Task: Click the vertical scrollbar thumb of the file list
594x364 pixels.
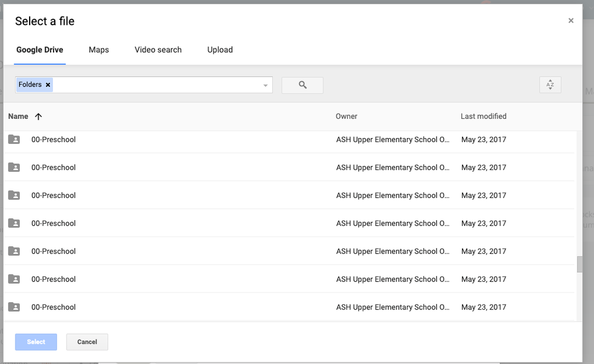Action: click(x=579, y=264)
